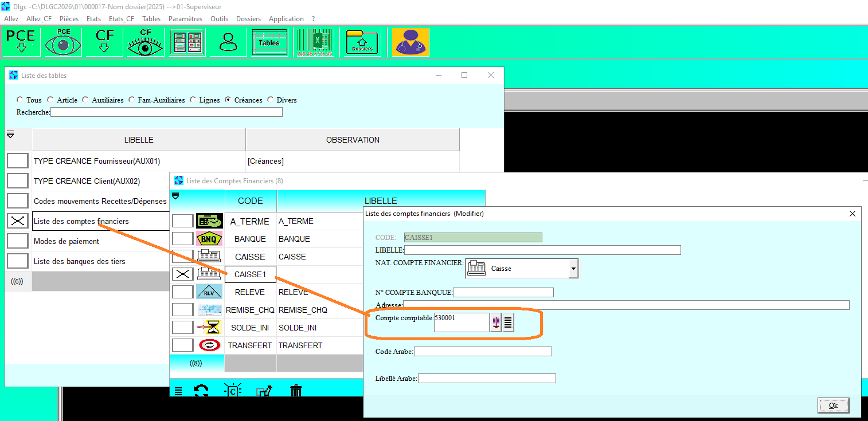Viewport: 868px width, 421px height.
Task: Open the Paramètres menu
Action: (185, 19)
